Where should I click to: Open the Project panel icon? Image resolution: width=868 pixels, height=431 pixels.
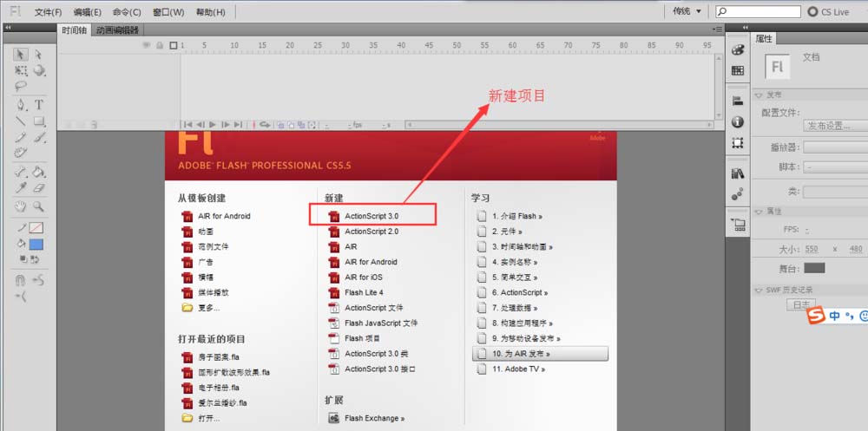coord(737,224)
